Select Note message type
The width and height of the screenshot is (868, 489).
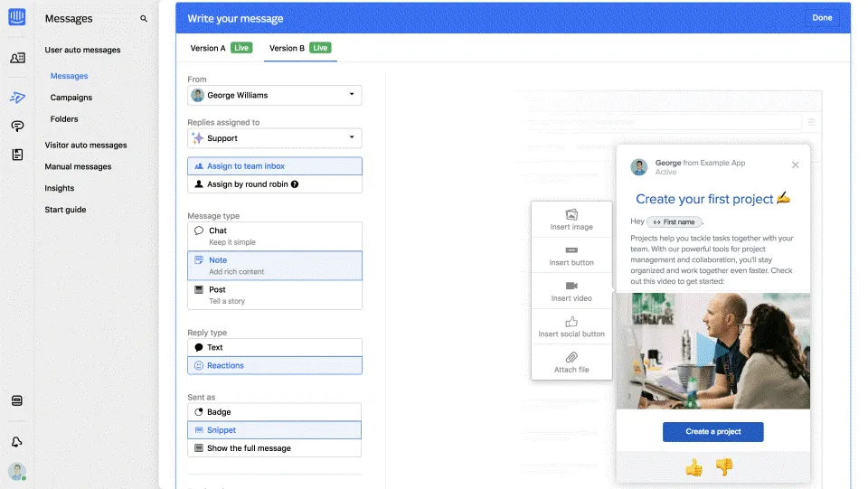275,266
